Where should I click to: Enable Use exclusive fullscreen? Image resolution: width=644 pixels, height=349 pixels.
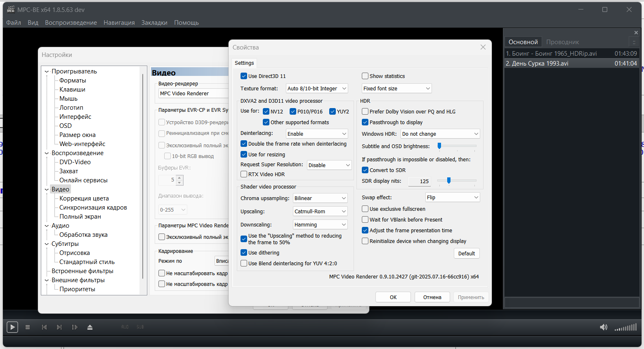pos(365,209)
